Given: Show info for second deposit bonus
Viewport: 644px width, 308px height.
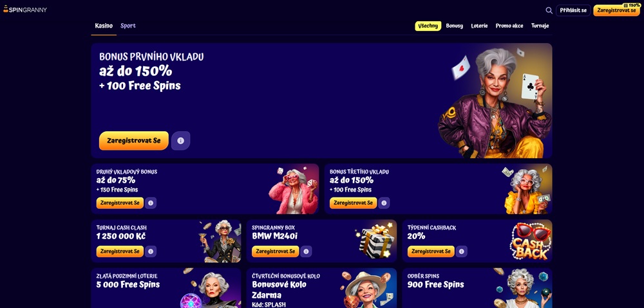Looking at the screenshot, I should (150, 203).
